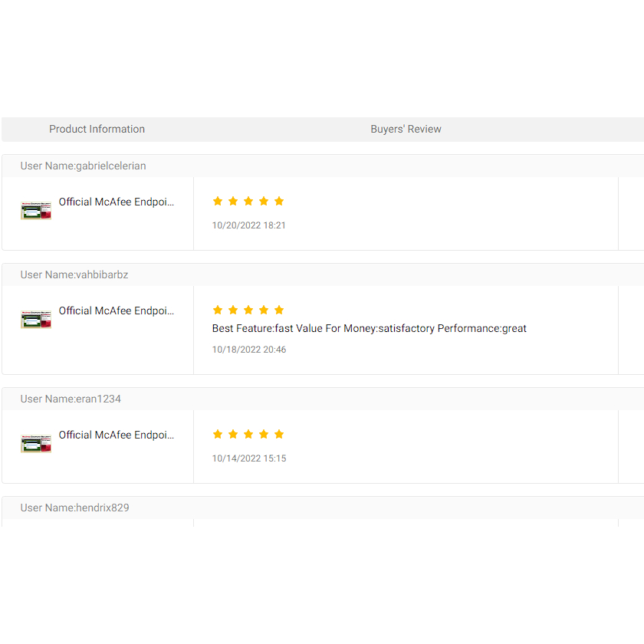Click the fifth star in gabrielcelerian's rating
The height and width of the screenshot is (644, 644).
279,201
